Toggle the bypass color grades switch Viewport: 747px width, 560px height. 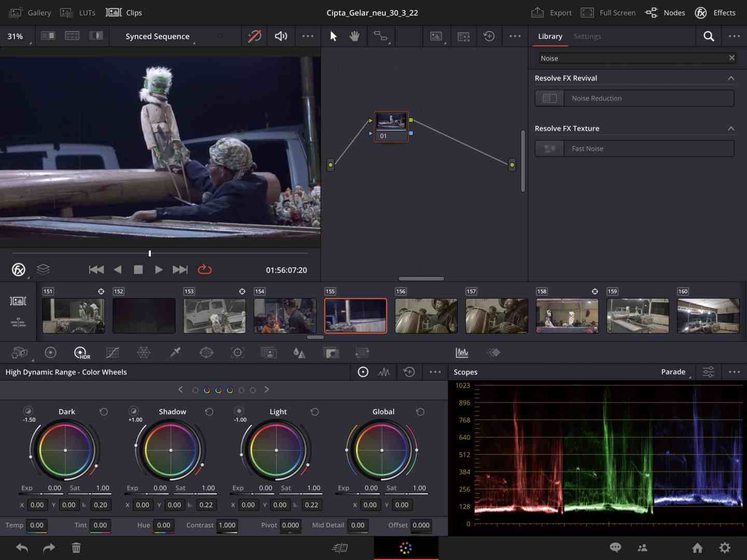[x=254, y=36]
